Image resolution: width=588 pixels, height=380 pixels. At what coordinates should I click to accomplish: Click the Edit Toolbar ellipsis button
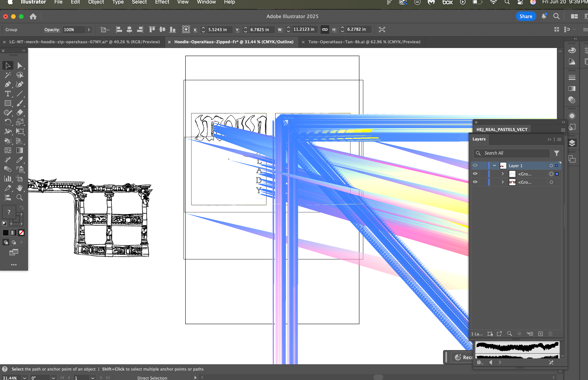tap(14, 265)
